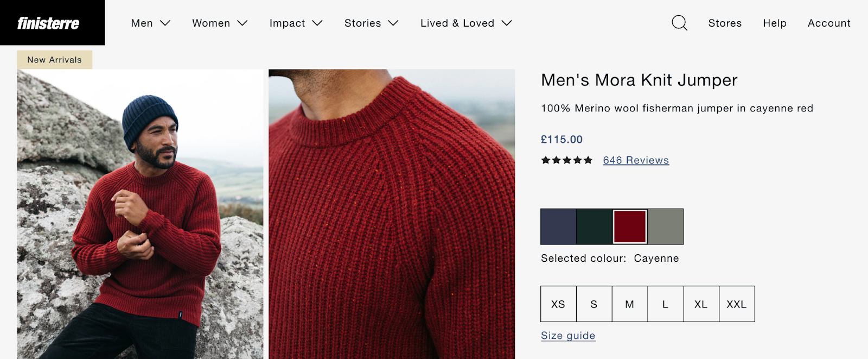The width and height of the screenshot is (868, 359).
Task: Choose the dark green colour swatch
Action: [x=594, y=226]
